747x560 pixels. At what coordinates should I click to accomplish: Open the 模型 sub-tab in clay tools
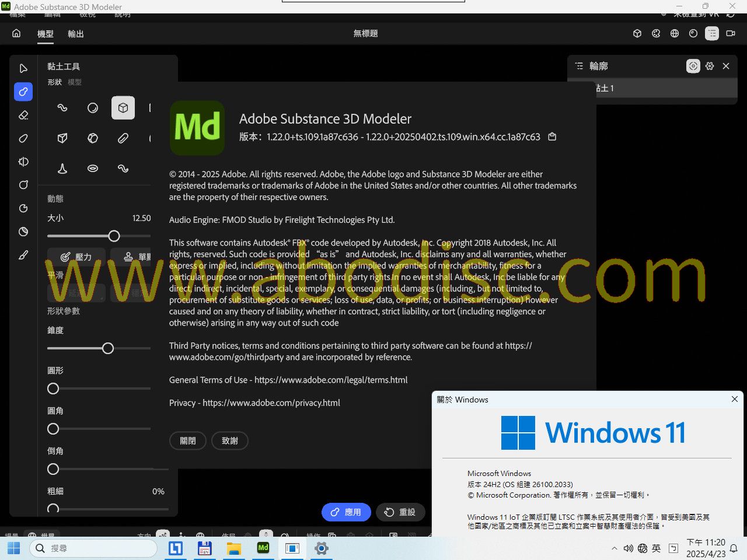pyautogui.click(x=75, y=82)
